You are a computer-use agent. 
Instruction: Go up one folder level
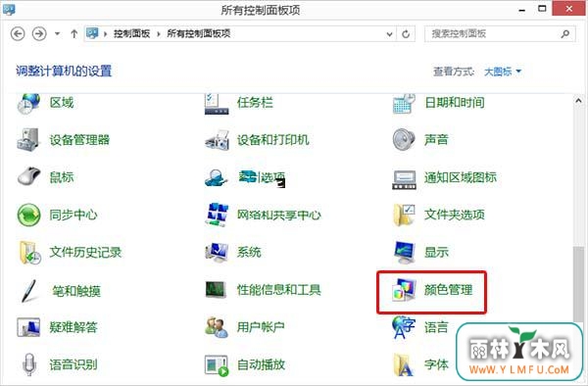(73, 34)
